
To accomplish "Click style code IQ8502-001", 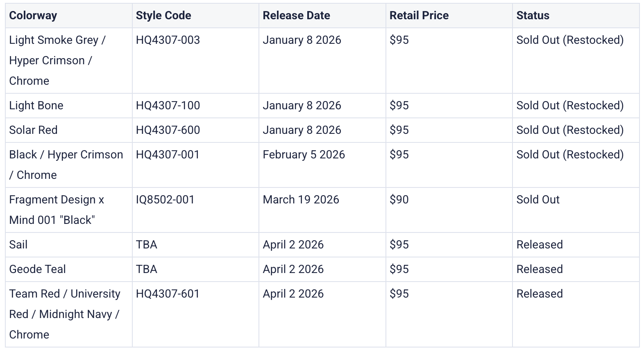I will [x=165, y=200].
